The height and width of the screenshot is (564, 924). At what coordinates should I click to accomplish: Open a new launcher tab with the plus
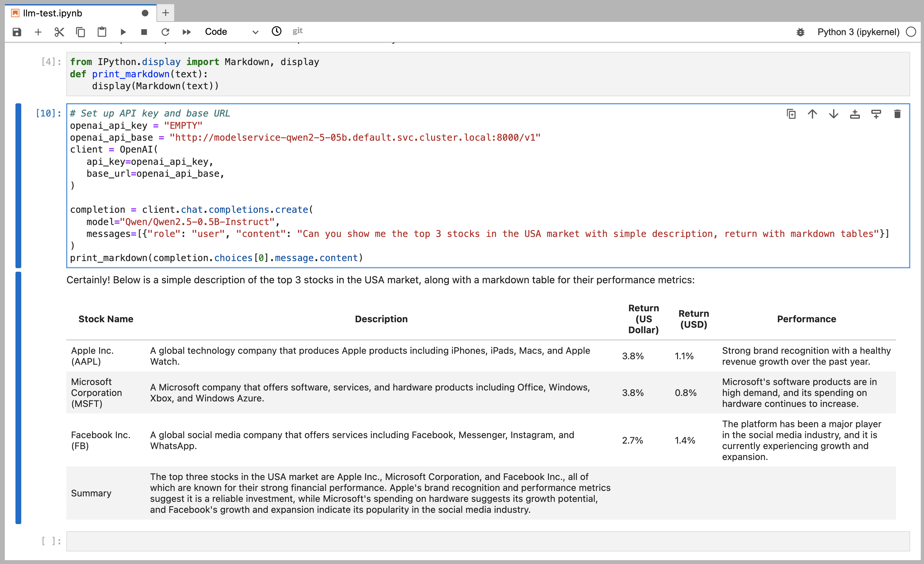[x=165, y=13]
